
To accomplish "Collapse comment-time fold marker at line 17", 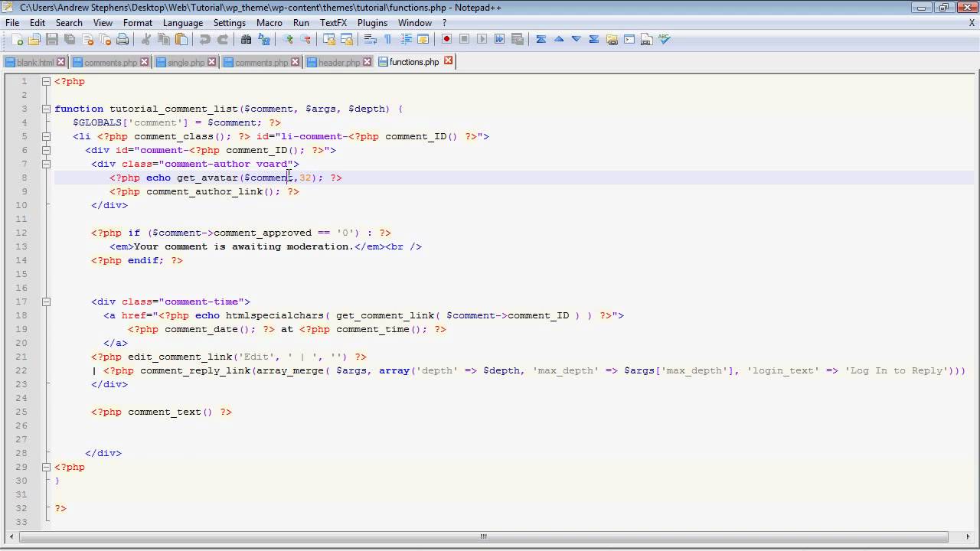I will pyautogui.click(x=46, y=302).
